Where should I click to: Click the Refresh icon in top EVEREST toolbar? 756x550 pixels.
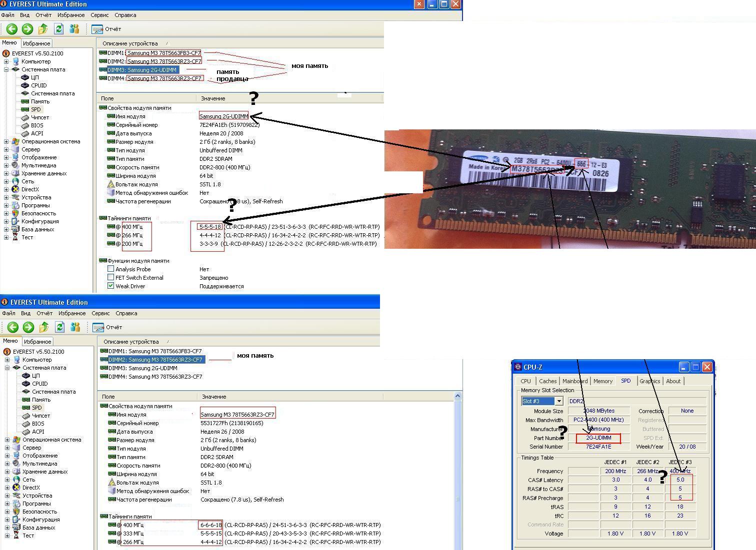(x=58, y=29)
